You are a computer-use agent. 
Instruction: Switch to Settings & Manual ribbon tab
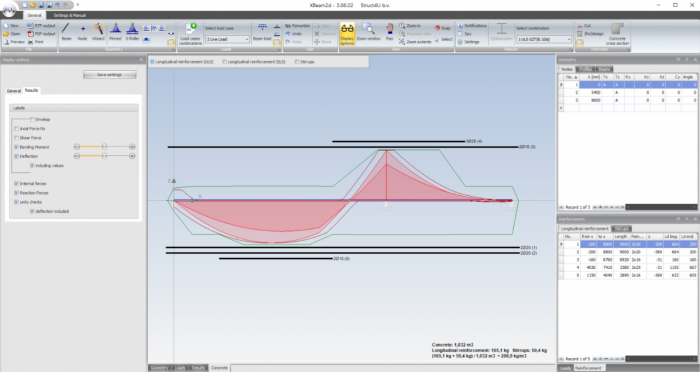tap(70, 15)
